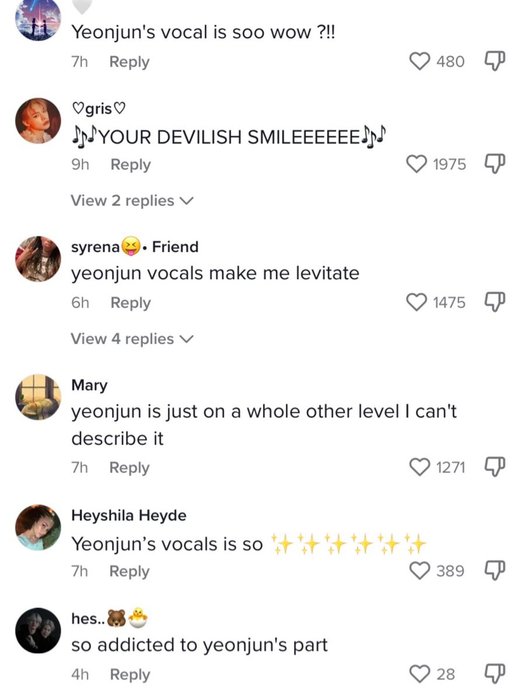Tap thumbs-down on Mary's comment
Image resolution: width=525 pixels, height=700 pixels.
(x=495, y=467)
